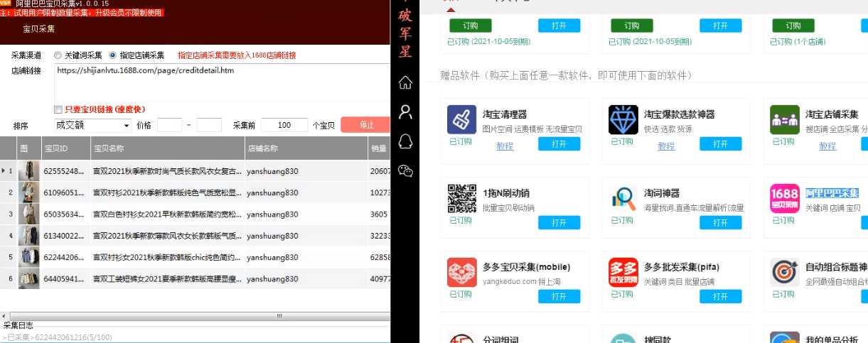Click the 销量 column header

[380, 149]
